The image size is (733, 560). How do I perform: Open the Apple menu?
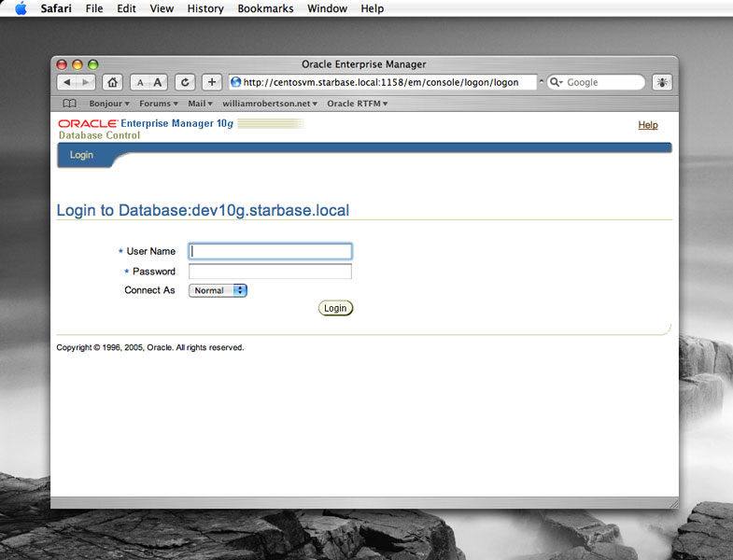coord(21,8)
